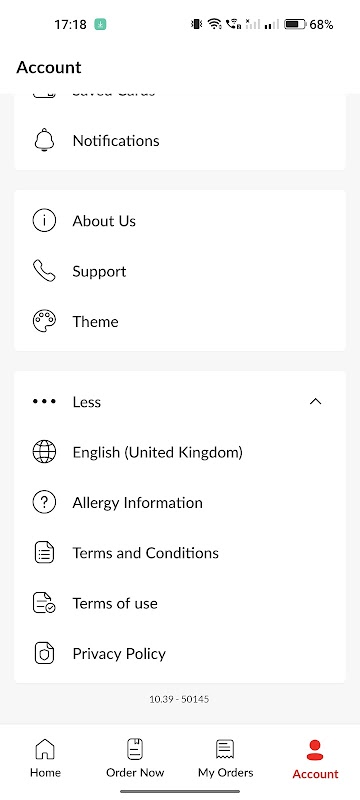This screenshot has width=360, height=800.
Task: Open the Terms of use icon
Action: (x=44, y=603)
